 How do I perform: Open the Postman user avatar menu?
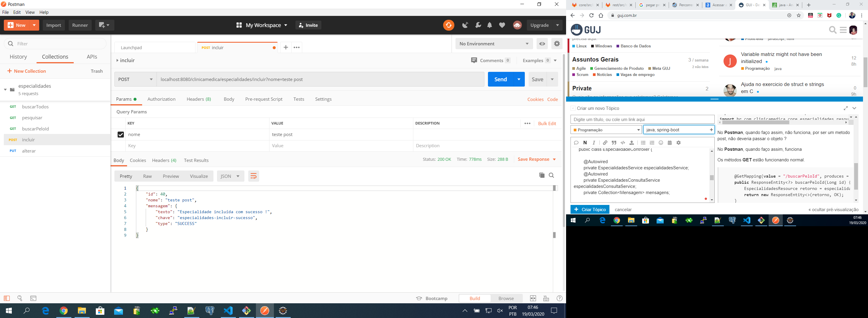click(x=517, y=25)
